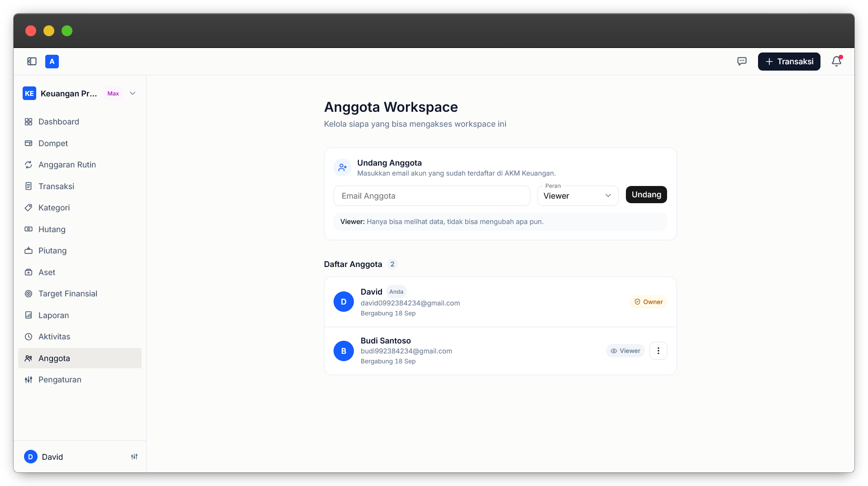Screen dimensions: 868x486
Task: Open Pengaturan settings page
Action: click(x=80, y=380)
